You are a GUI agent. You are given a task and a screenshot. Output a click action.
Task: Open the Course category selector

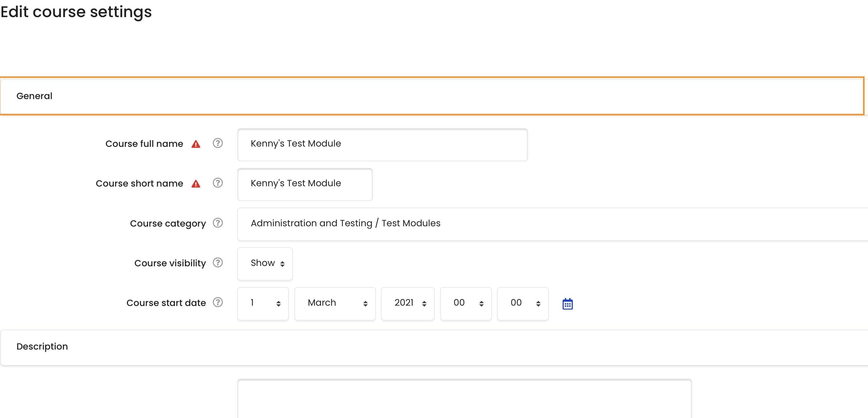(x=553, y=224)
